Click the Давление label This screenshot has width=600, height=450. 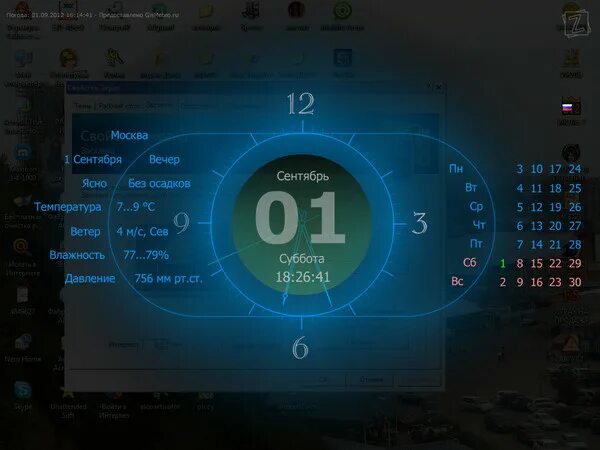[x=90, y=278]
